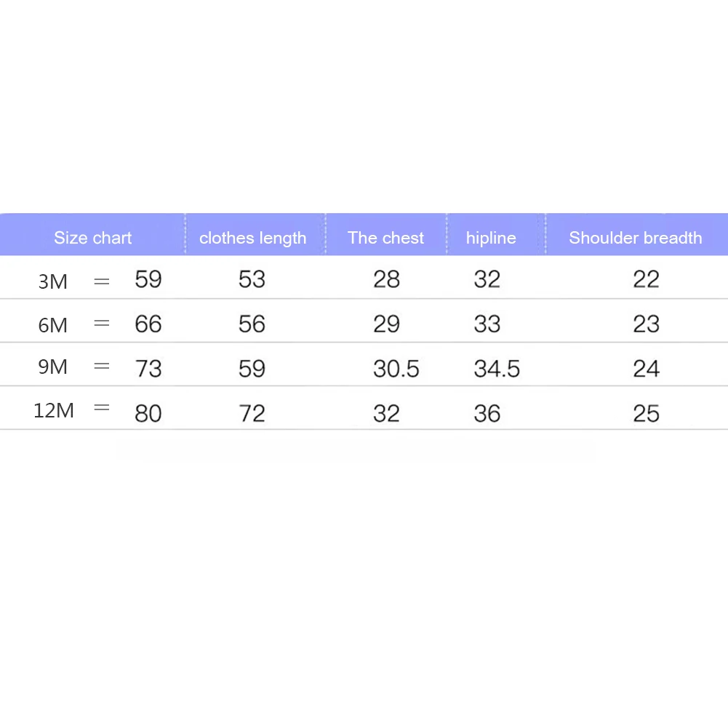This screenshot has width=728, height=728.
Task: Select the chest value 28
Action: coord(386,279)
